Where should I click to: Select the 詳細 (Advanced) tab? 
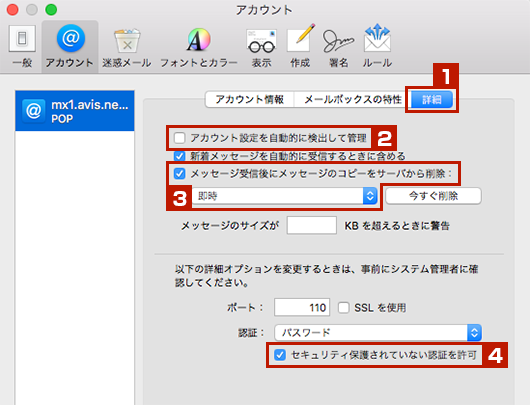pos(432,99)
